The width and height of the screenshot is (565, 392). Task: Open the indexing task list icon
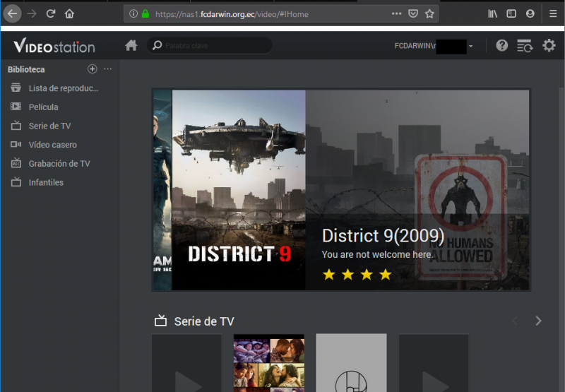[x=525, y=46]
